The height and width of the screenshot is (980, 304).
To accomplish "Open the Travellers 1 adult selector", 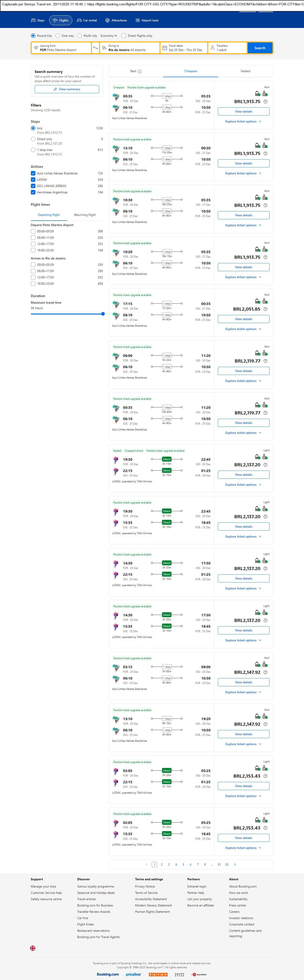I will [227, 48].
